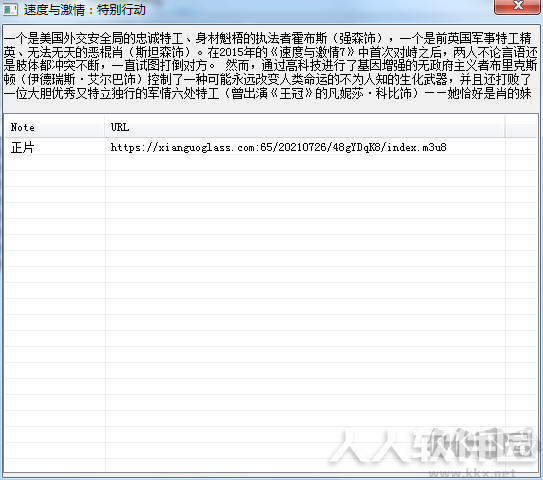Click the window title 速度与激情:特别行动

(84, 10)
